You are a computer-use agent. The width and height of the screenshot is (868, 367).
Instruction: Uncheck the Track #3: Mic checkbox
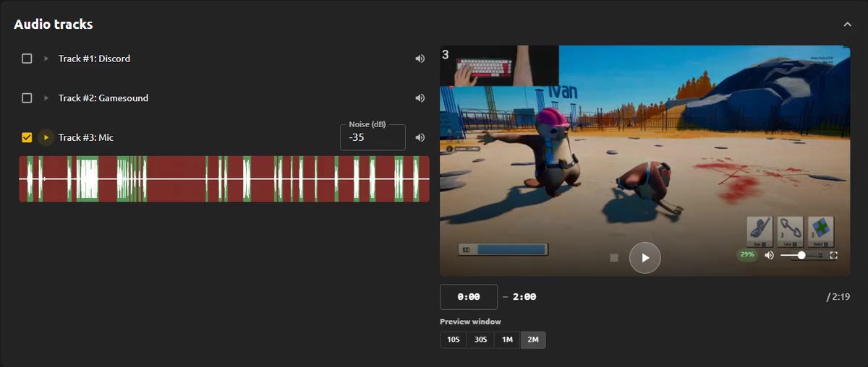tap(27, 137)
